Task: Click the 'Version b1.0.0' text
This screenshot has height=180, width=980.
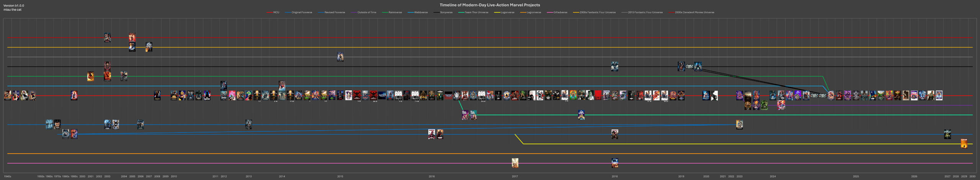Action: point(14,6)
